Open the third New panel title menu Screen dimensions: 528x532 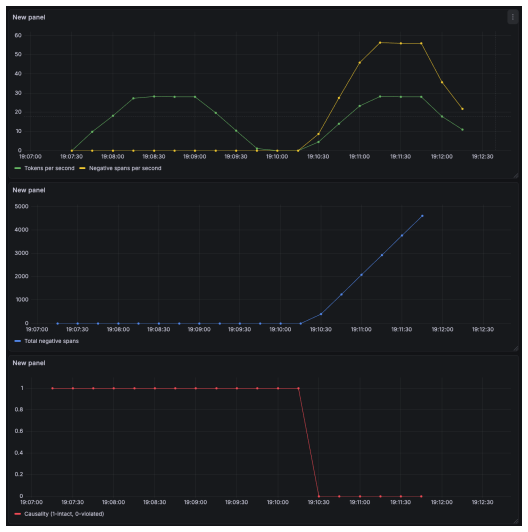coord(29,363)
